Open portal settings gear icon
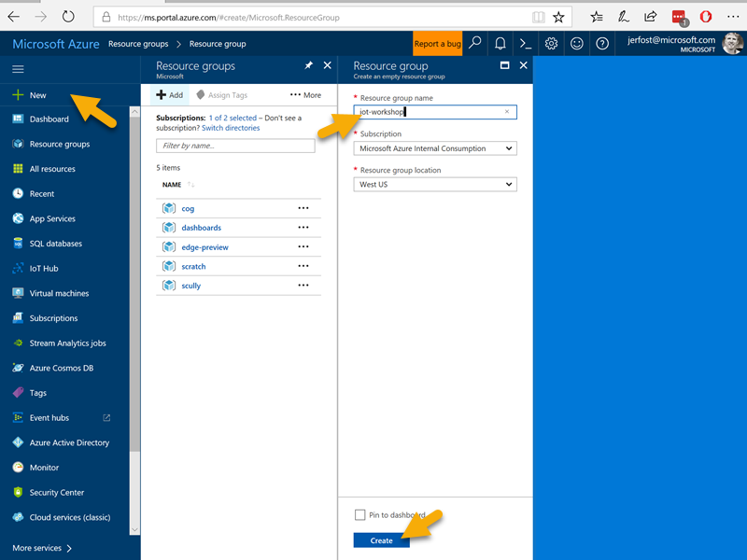 551,43
